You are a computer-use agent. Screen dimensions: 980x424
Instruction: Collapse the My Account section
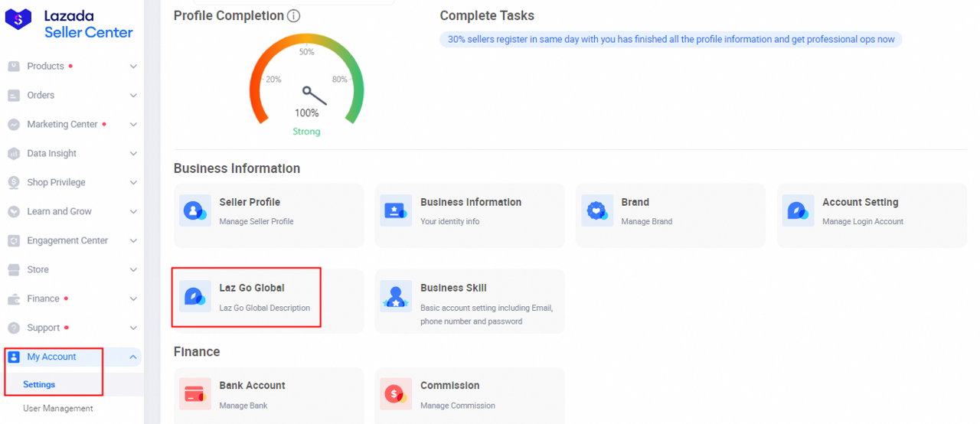(133, 357)
